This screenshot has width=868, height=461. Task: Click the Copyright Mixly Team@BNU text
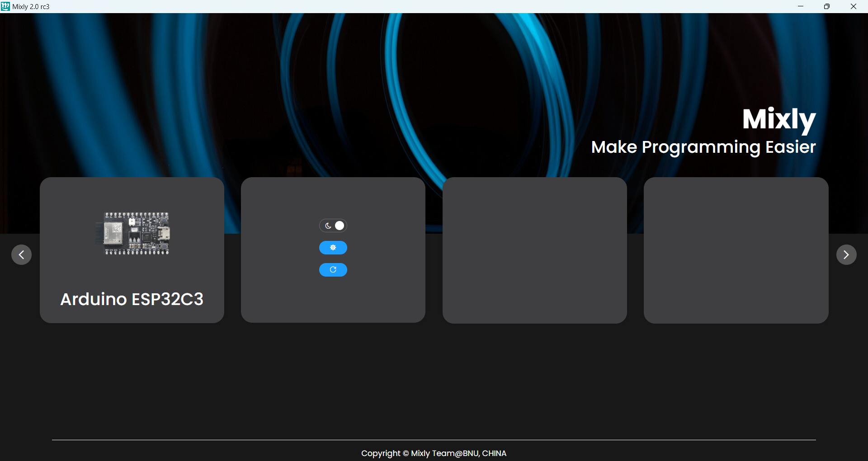pyautogui.click(x=434, y=453)
